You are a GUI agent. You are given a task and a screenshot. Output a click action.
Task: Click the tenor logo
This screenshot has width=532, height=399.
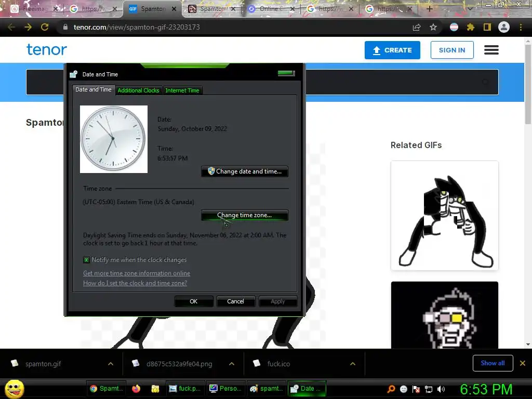47,49
